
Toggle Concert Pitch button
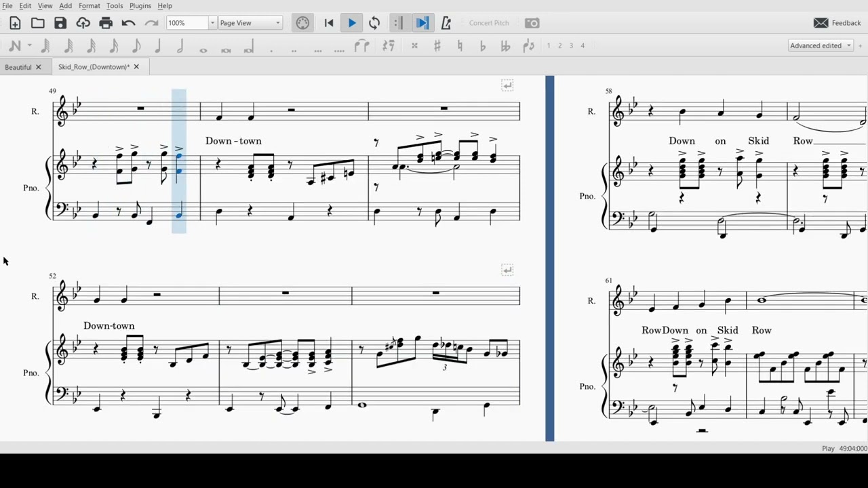pos(489,23)
